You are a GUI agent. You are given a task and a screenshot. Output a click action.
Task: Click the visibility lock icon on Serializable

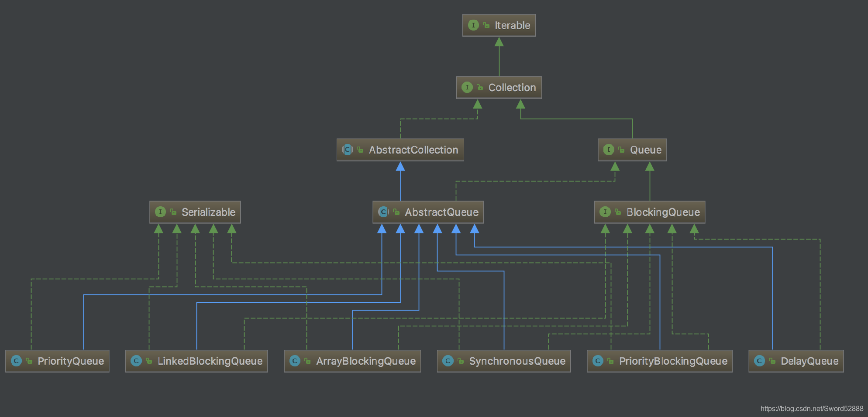click(x=173, y=212)
